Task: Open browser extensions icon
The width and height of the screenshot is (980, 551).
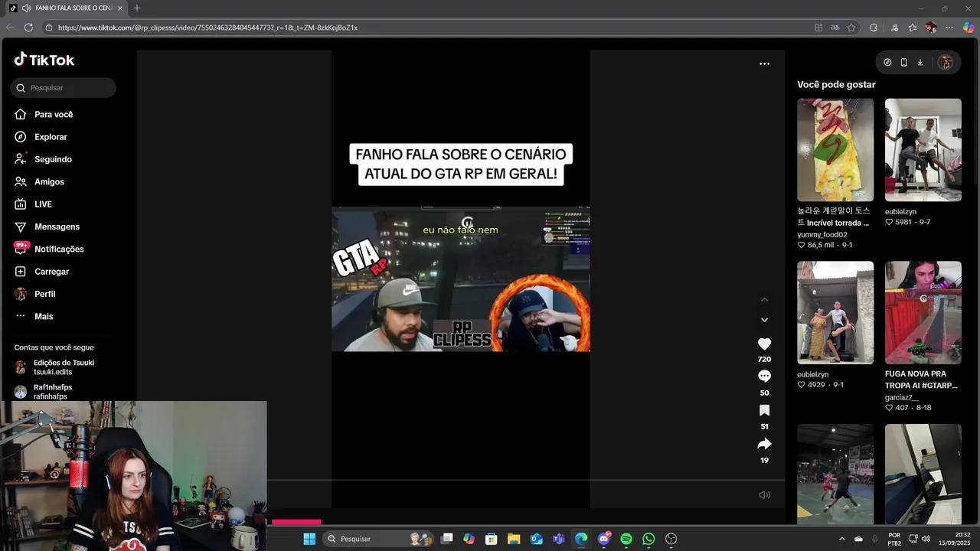Action: (874, 28)
